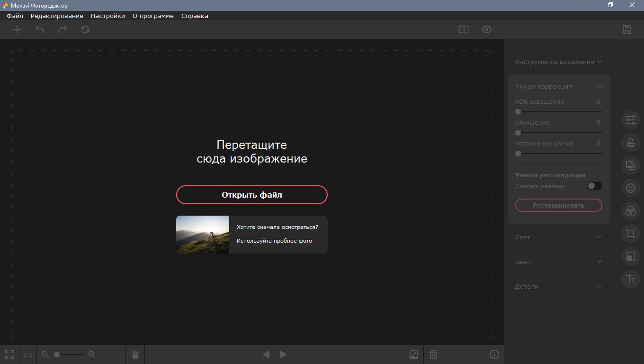Open the image info icon
Viewport: 644px width, 364px height.
pyautogui.click(x=494, y=355)
